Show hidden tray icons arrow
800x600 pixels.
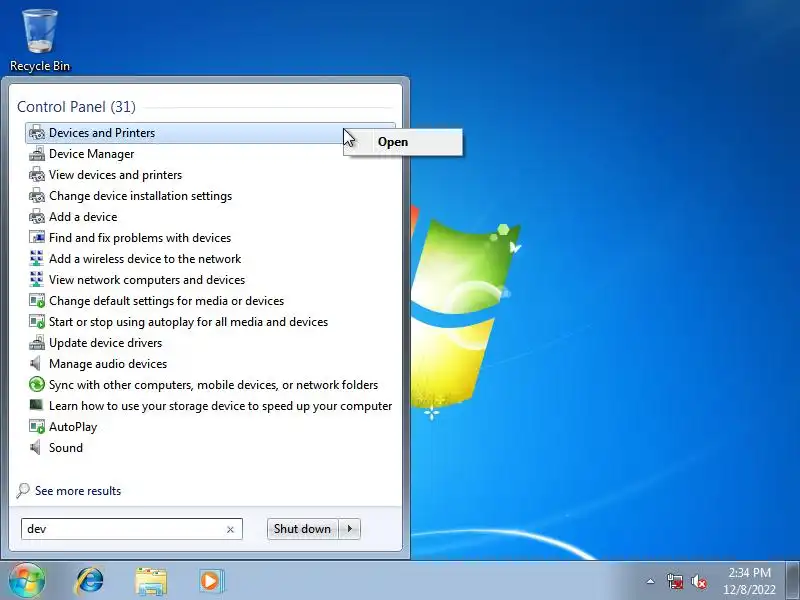pos(651,581)
